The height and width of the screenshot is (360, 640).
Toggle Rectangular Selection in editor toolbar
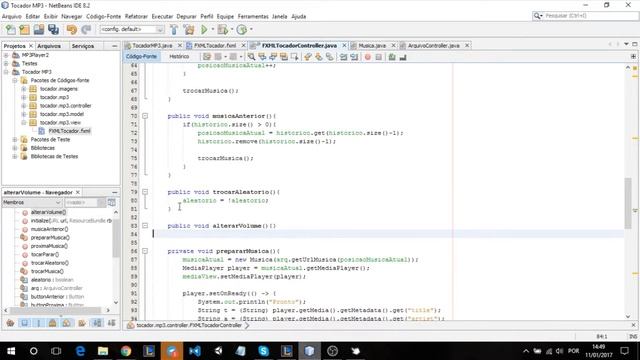coord(294,57)
